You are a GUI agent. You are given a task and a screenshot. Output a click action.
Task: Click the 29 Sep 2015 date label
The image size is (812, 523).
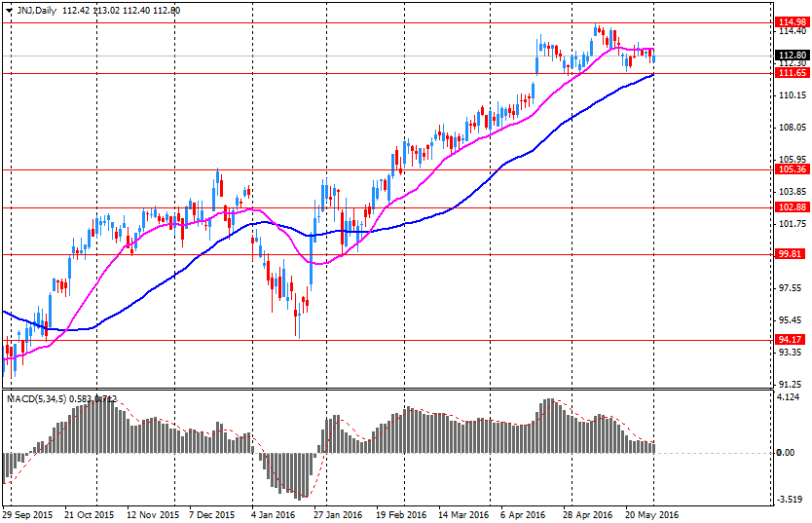pyautogui.click(x=27, y=515)
